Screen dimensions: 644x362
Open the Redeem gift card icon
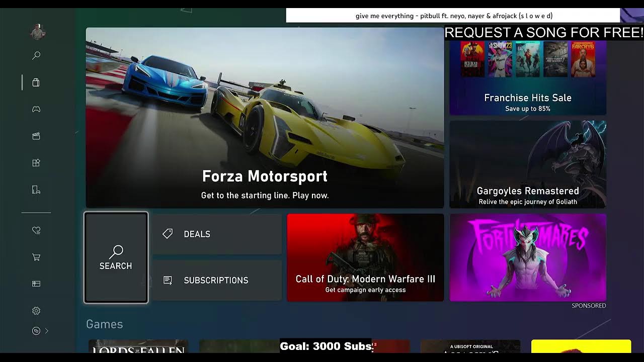[x=36, y=284]
